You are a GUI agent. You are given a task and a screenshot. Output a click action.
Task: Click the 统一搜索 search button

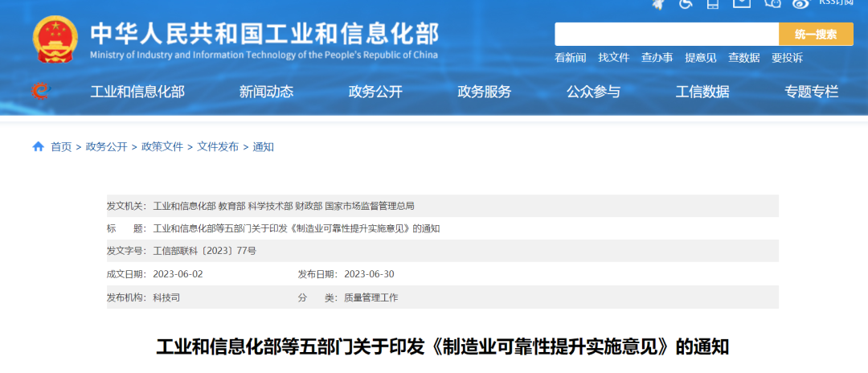pos(816,35)
